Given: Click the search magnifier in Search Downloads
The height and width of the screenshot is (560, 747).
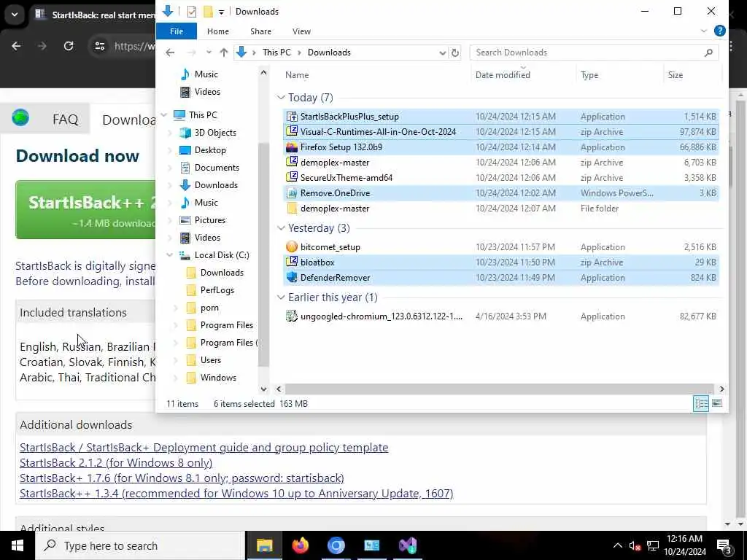Looking at the screenshot, I should coord(708,52).
